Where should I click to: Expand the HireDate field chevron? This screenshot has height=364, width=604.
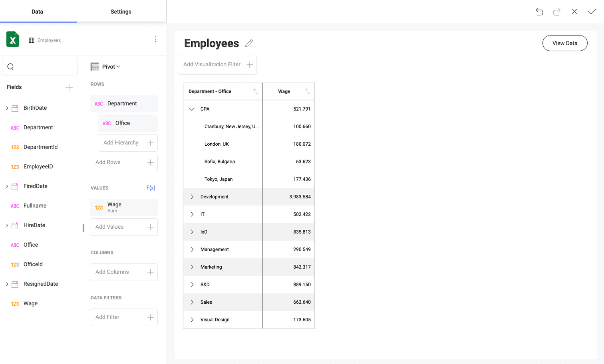(7, 226)
